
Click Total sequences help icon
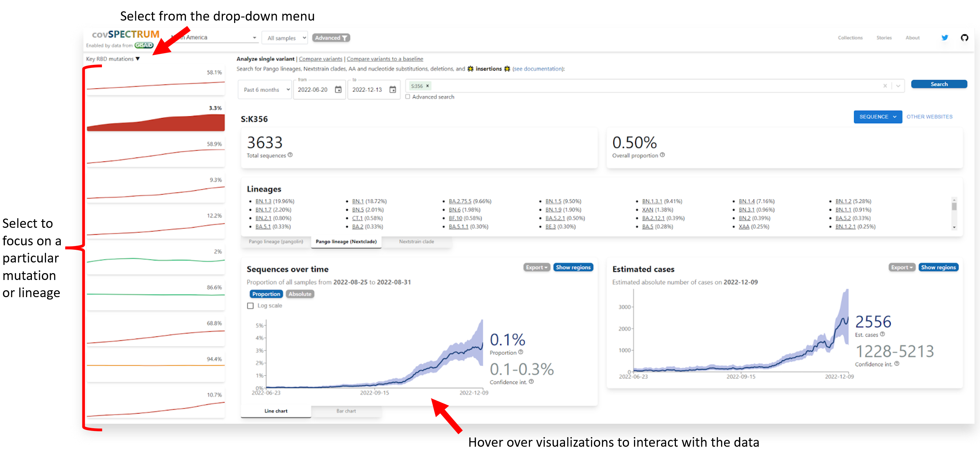point(290,155)
